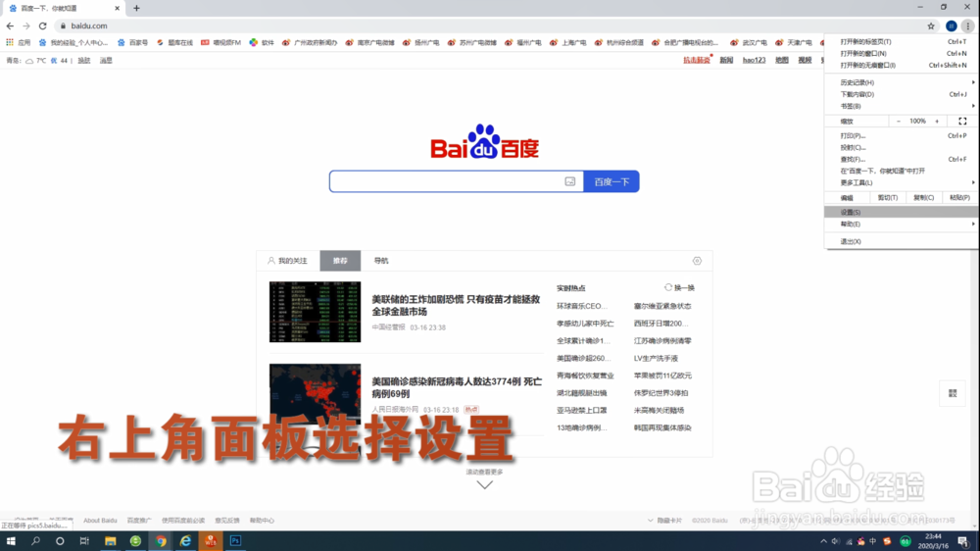The image size is (980, 551).
Task: Open the hao123 link in top nav
Action: click(x=754, y=60)
